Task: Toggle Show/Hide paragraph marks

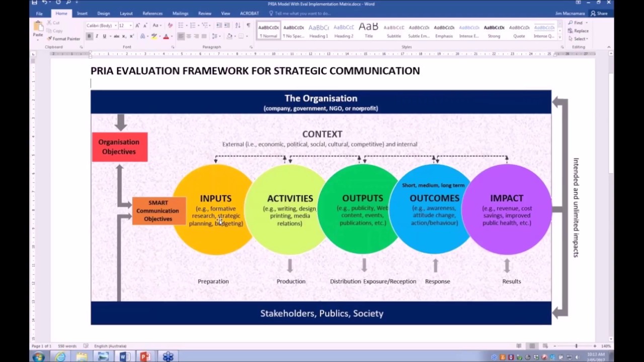Action: (x=248, y=25)
